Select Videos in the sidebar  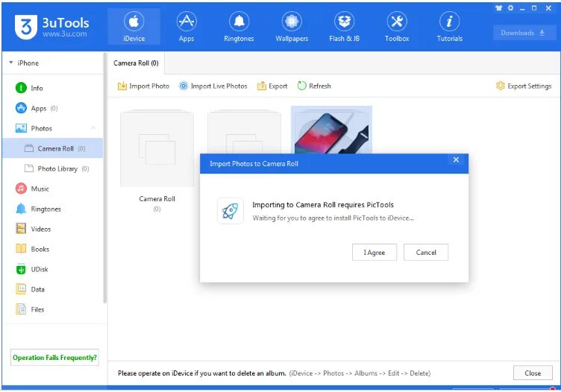point(52,229)
